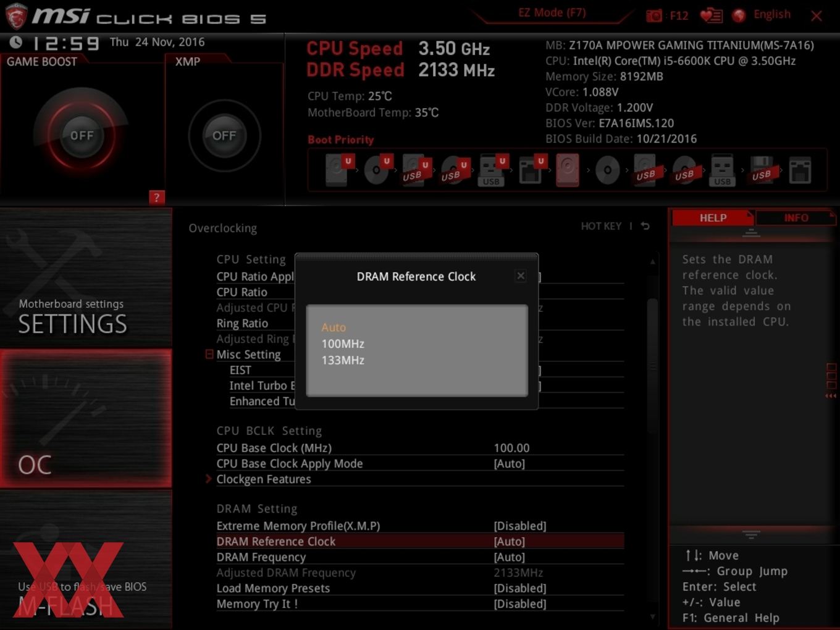Click the Overclocking page title
Screen dimensions: 840x630
click(222, 228)
